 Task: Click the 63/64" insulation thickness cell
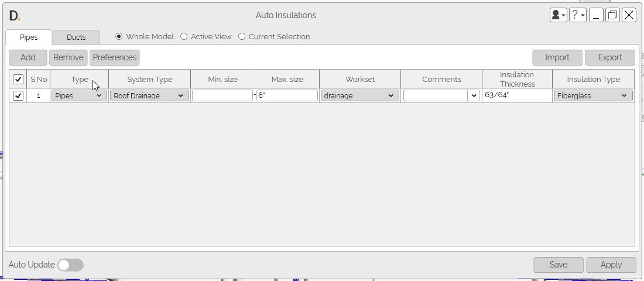pyautogui.click(x=517, y=96)
